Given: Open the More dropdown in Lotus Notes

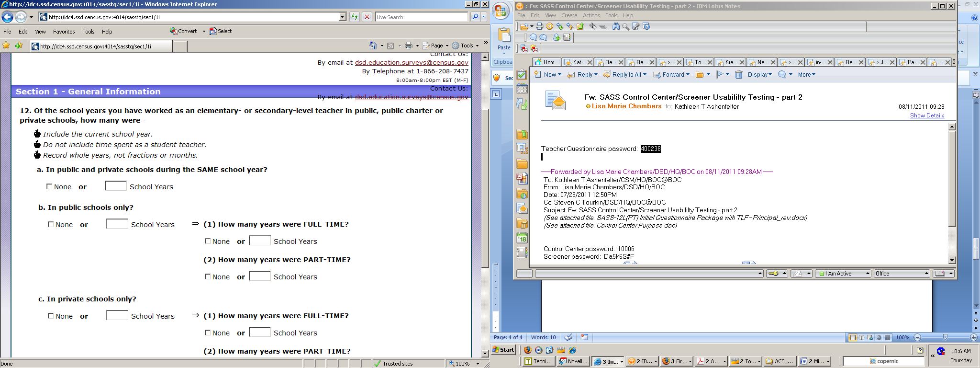Looking at the screenshot, I should 806,74.
